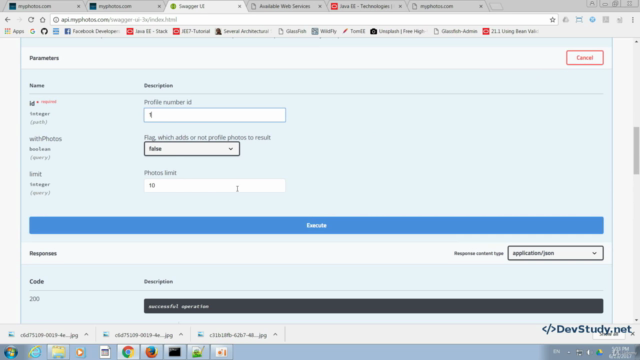
Task: Click the scrollbar's up arrow at the top
Action: pyautogui.click(x=636, y=42)
